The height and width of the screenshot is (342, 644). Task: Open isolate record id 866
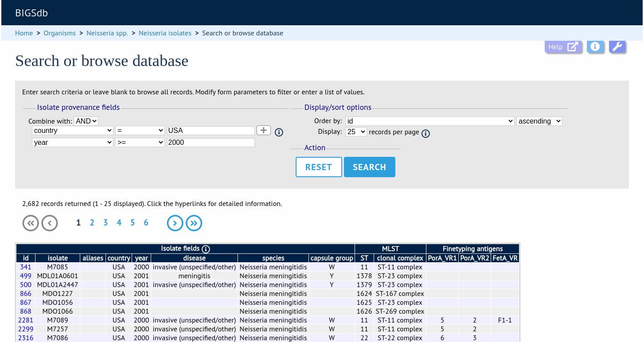click(x=26, y=294)
